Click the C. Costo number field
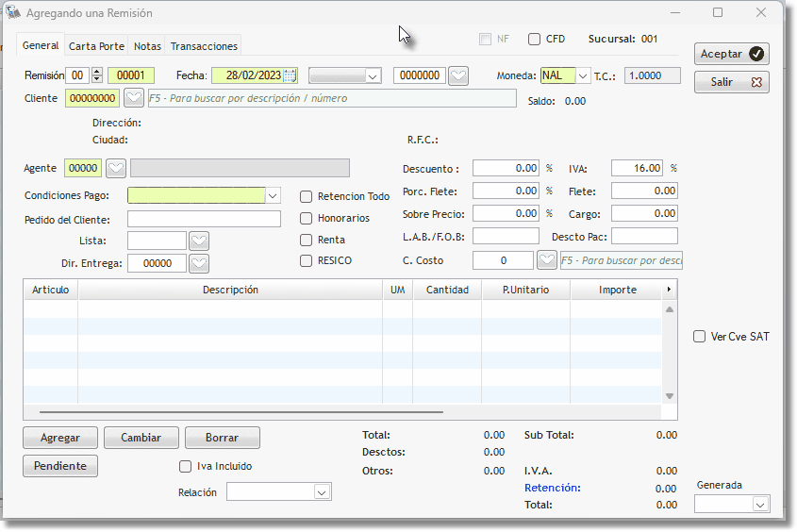The image size is (797, 532). pyautogui.click(x=504, y=260)
